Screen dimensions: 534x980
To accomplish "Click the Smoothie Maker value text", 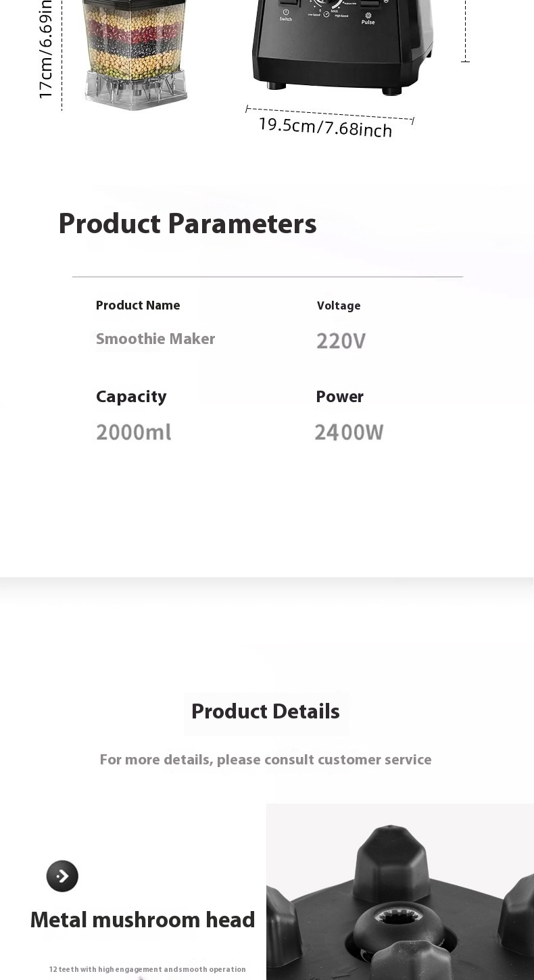I will click(x=155, y=339).
